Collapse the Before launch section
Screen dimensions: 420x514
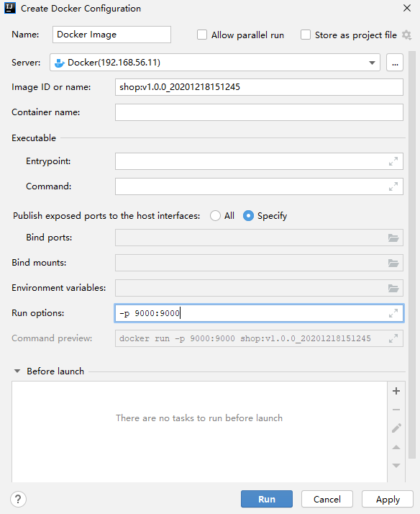[17, 371]
